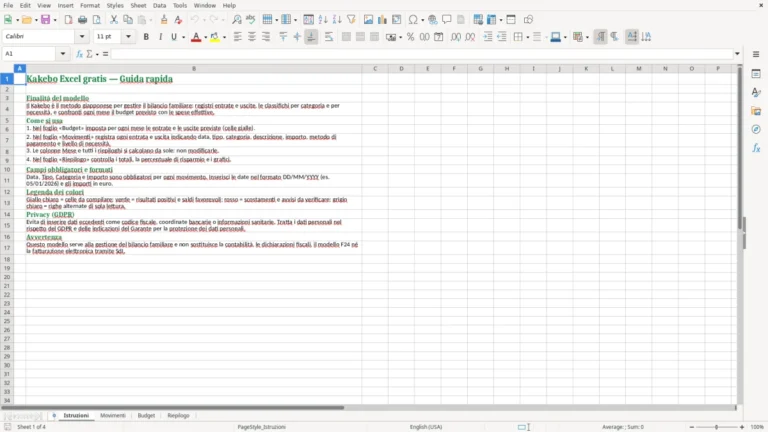The width and height of the screenshot is (768, 432).
Task: Open the Sheet menu
Action: click(x=138, y=5)
